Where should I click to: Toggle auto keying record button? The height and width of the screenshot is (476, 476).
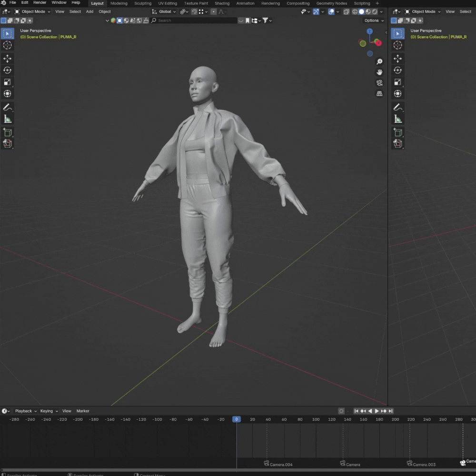(x=341, y=411)
